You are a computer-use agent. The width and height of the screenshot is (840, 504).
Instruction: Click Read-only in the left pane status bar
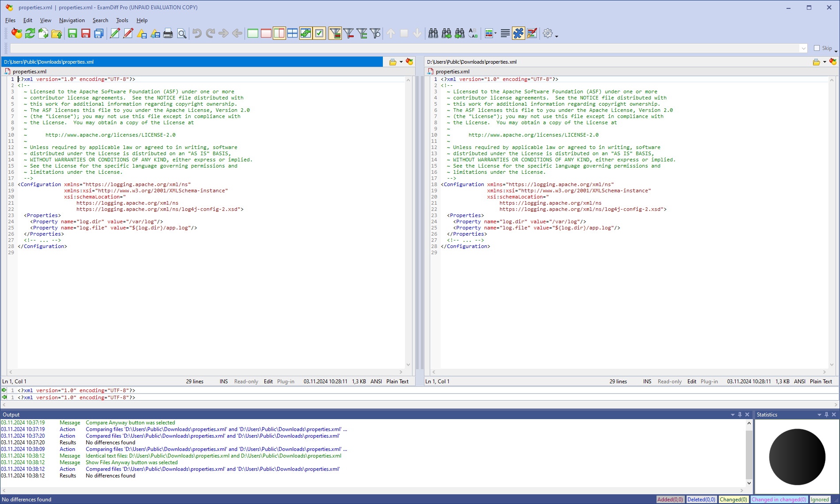[x=246, y=382]
